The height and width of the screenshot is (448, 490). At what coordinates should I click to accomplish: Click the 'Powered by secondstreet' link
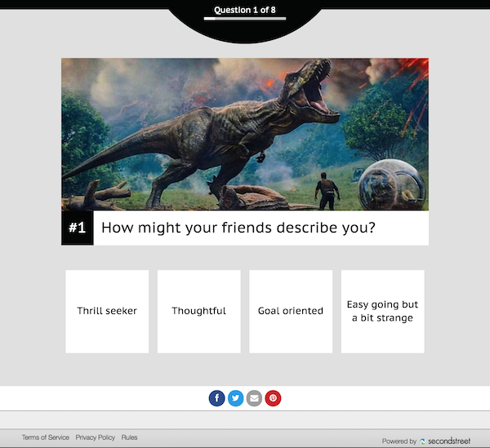click(x=426, y=441)
